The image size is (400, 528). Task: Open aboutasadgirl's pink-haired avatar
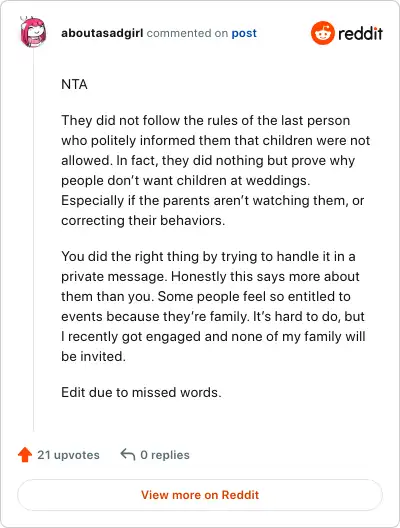coord(33,33)
